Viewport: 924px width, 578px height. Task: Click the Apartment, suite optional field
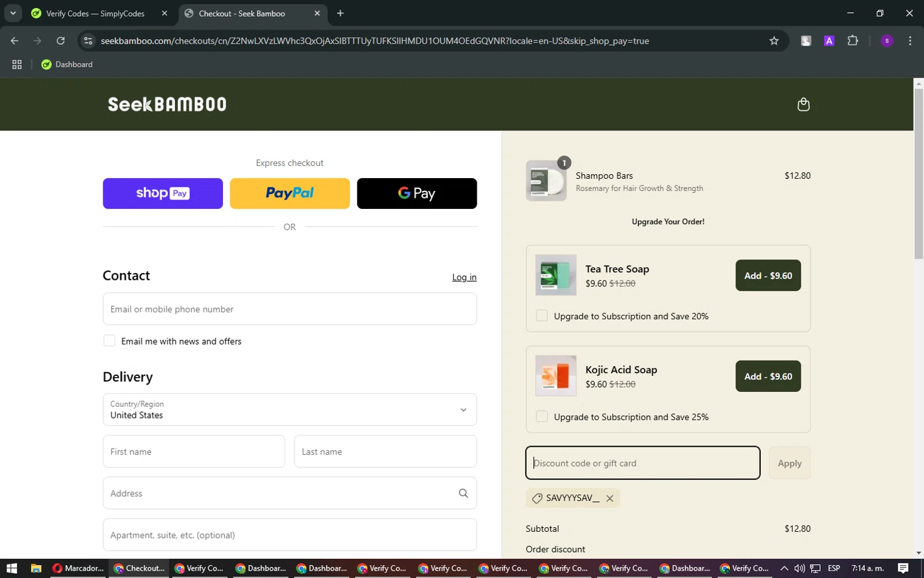tap(290, 535)
